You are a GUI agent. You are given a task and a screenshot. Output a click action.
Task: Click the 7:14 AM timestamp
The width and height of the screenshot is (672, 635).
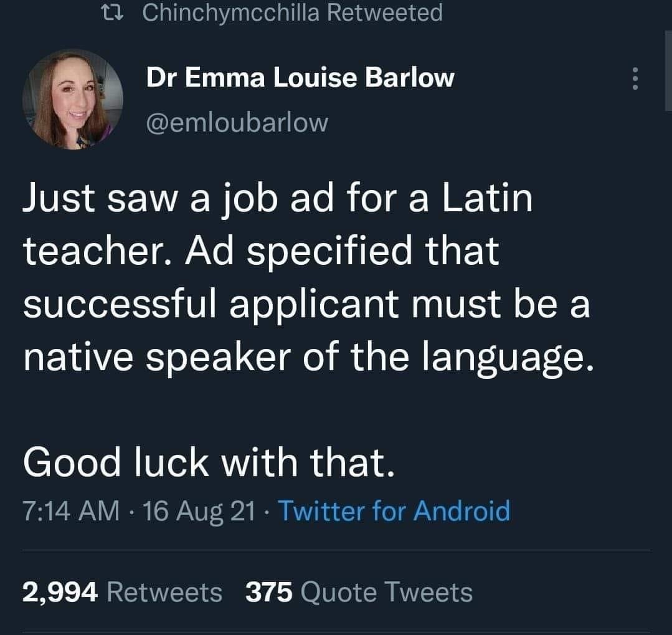(70, 511)
